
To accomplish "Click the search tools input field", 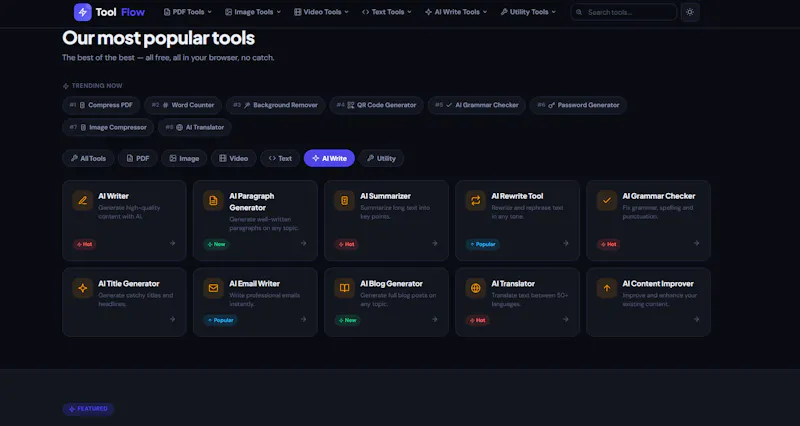I will tap(624, 12).
